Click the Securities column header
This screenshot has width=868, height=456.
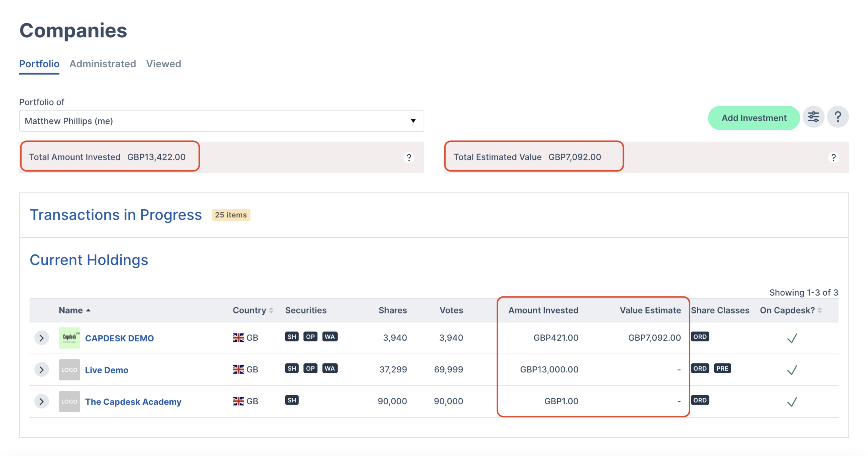click(x=306, y=310)
